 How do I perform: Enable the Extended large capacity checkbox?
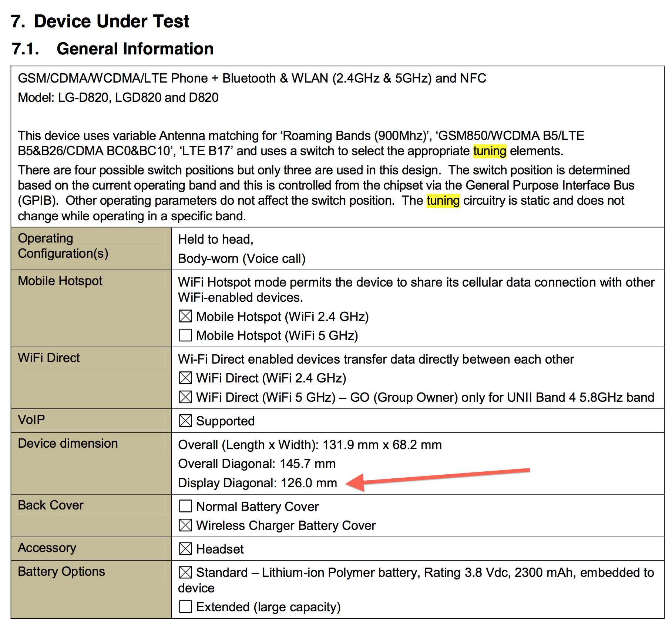click(x=185, y=607)
